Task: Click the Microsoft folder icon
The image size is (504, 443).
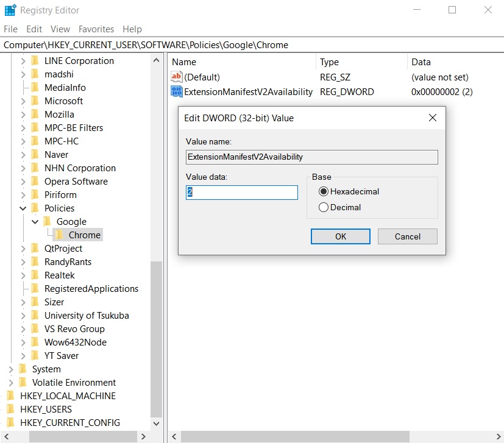Action: (x=35, y=101)
